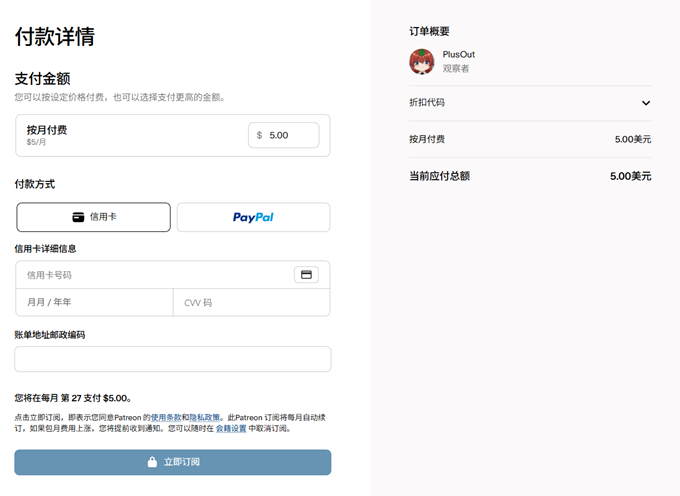The height and width of the screenshot is (496, 680).
Task: Expand the 折扣代码 chevron arrow
Action: 645,103
